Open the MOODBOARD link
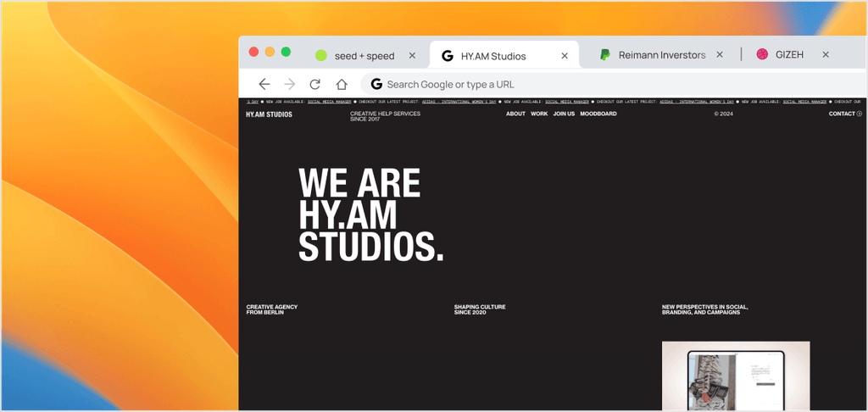This screenshot has width=868, height=412. (x=598, y=114)
